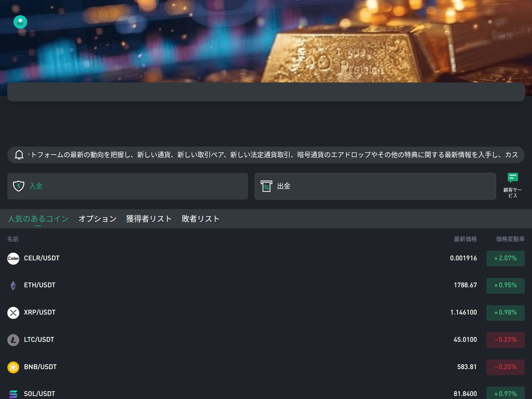Open the CELR/USDT pair

[42, 258]
